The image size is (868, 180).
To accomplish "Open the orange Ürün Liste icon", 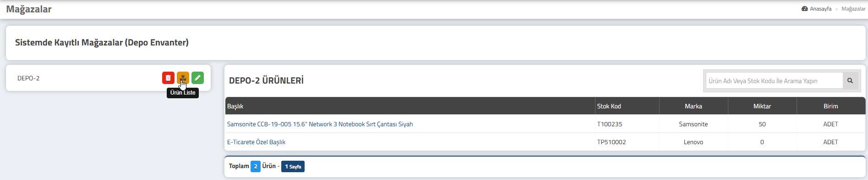I will pyautogui.click(x=183, y=78).
